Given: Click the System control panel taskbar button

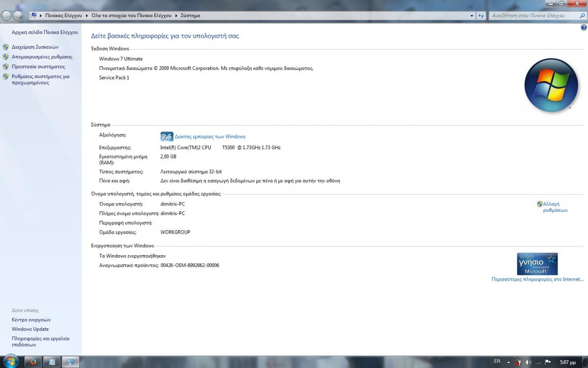Looking at the screenshot, I should tap(71, 362).
